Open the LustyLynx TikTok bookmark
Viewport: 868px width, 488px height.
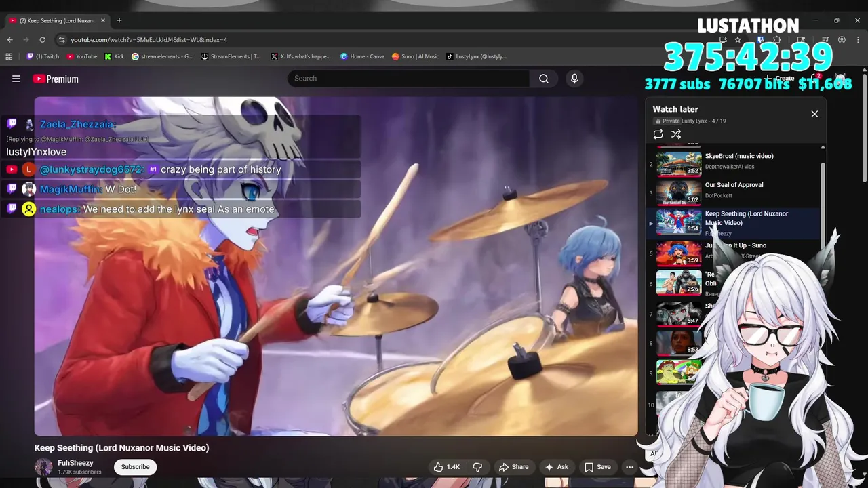(x=477, y=57)
